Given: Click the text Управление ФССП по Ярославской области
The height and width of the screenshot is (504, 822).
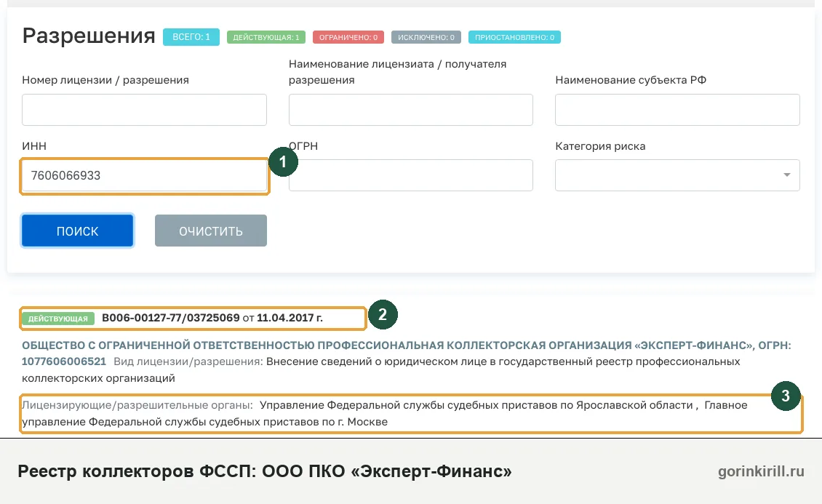Looking at the screenshot, I should (476, 405).
